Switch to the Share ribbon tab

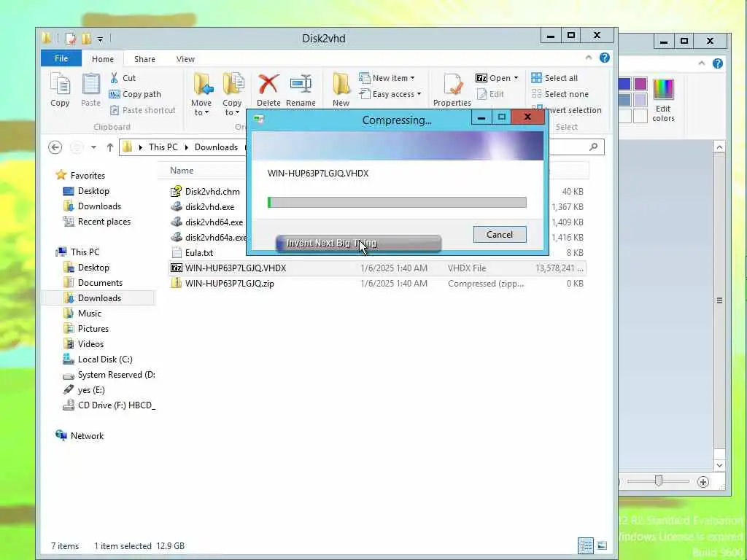(x=145, y=59)
